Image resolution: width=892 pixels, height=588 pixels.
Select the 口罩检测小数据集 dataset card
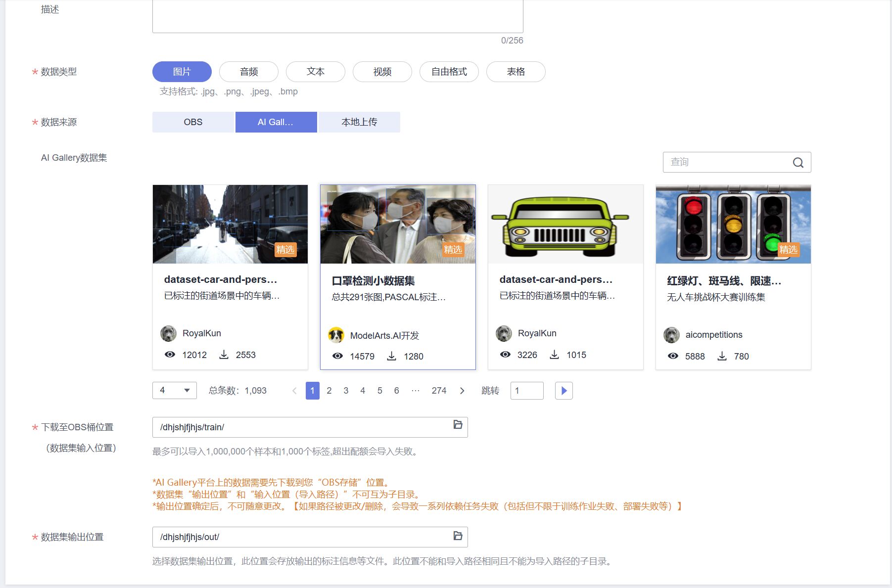pyautogui.click(x=398, y=277)
